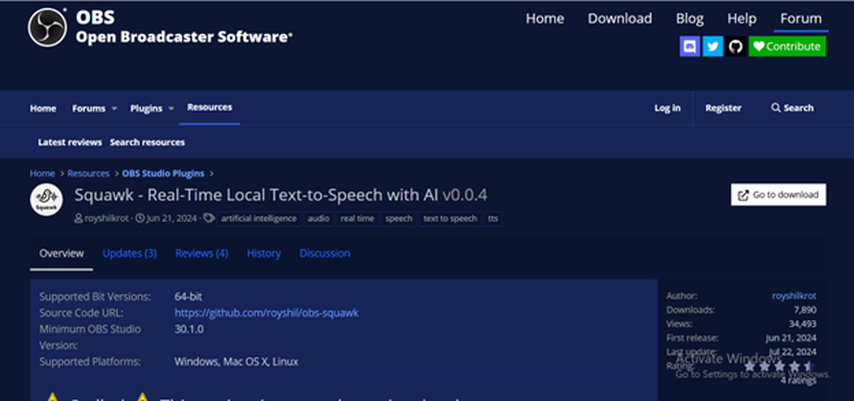Image resolution: width=854 pixels, height=401 pixels.
Task: Select the real time tag
Action: coord(357,218)
